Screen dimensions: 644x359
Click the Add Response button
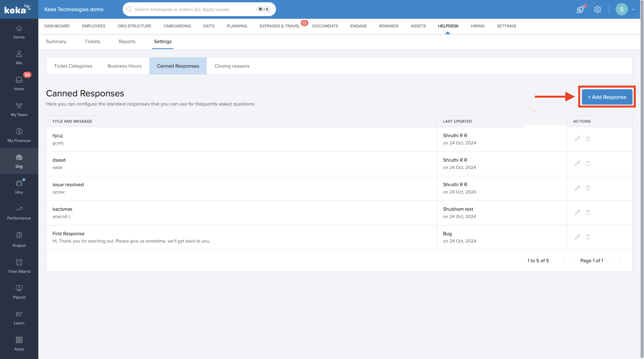click(607, 97)
